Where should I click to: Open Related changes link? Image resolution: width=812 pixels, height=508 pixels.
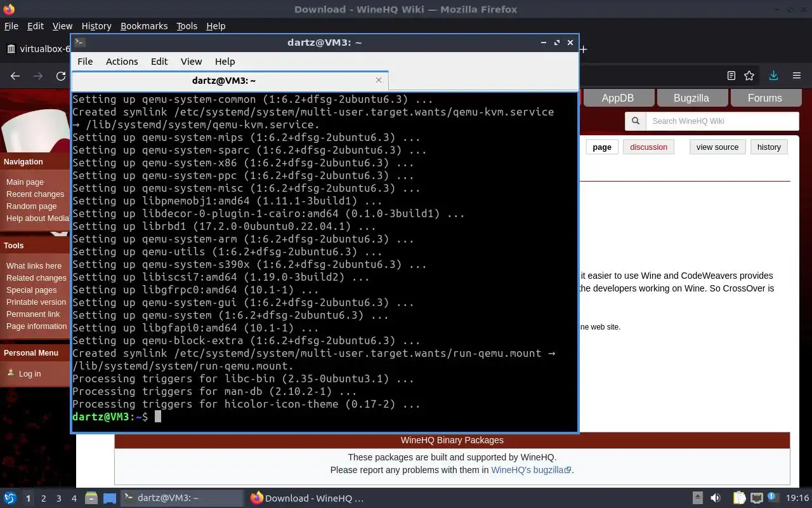(x=36, y=278)
